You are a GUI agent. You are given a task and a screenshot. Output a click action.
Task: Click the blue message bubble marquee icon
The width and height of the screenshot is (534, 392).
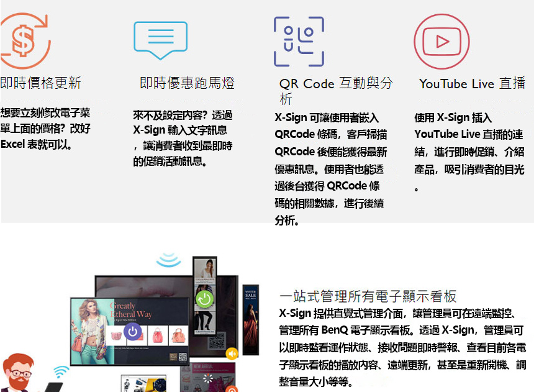click(x=161, y=40)
